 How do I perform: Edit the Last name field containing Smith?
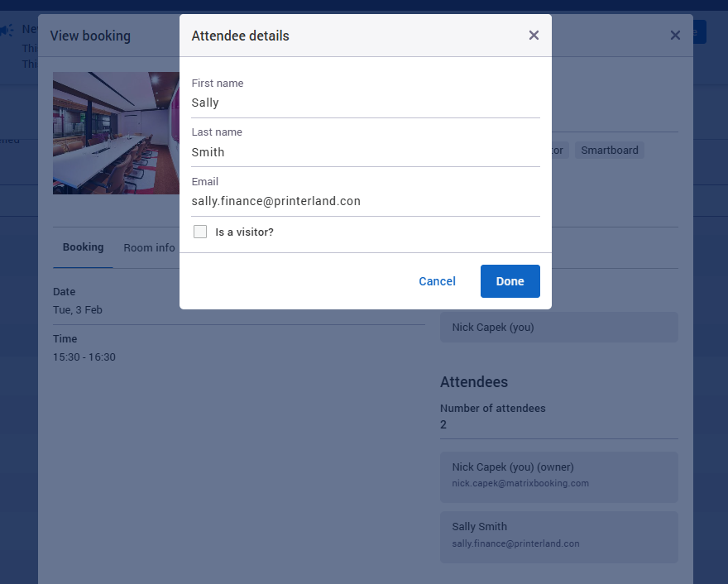[x=365, y=151]
